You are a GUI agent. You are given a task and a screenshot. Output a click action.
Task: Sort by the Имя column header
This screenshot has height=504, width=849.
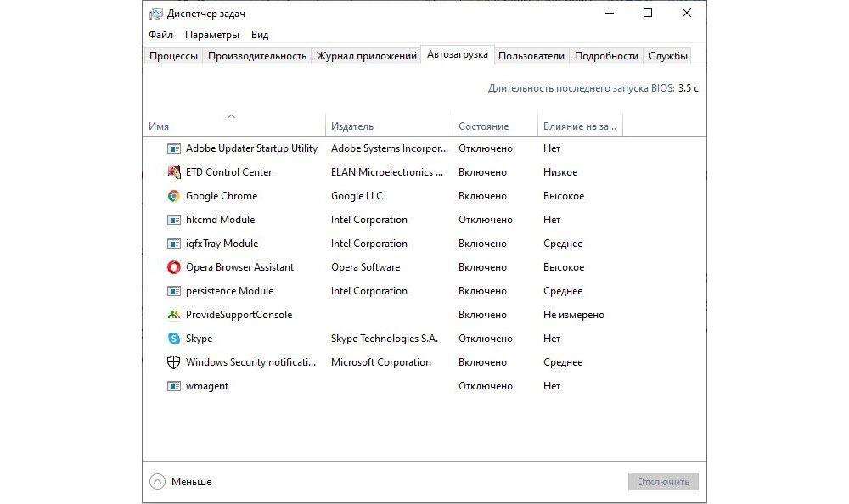[234, 125]
